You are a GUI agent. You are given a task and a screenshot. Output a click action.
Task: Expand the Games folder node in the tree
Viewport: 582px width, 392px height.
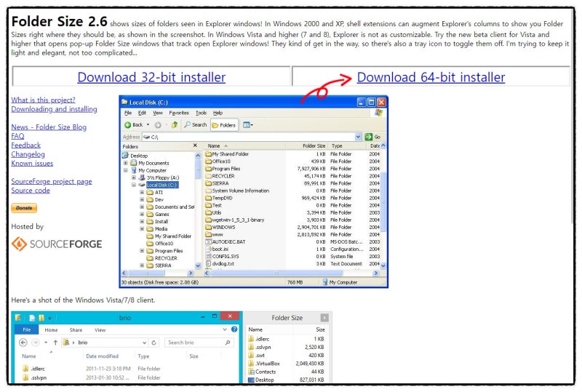141,215
